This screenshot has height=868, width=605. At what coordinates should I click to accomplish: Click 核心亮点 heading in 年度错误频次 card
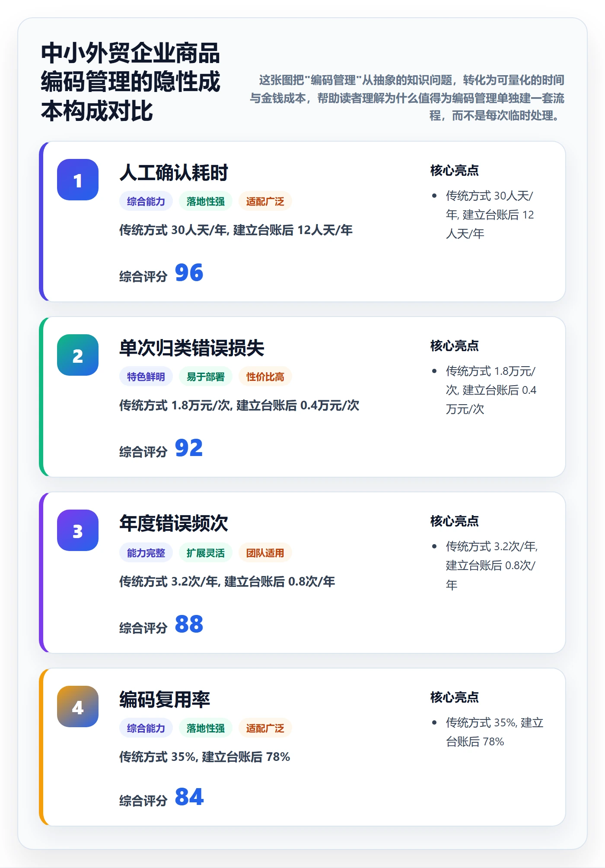click(x=455, y=521)
